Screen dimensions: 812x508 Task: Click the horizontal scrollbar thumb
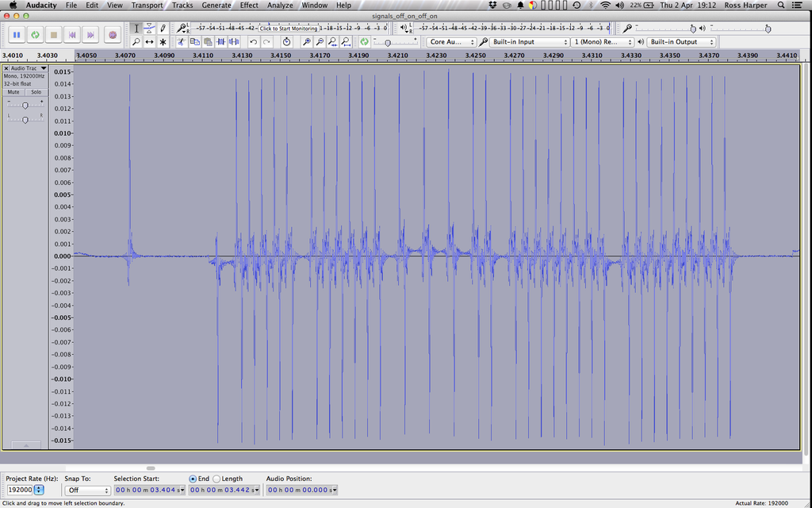(x=151, y=468)
